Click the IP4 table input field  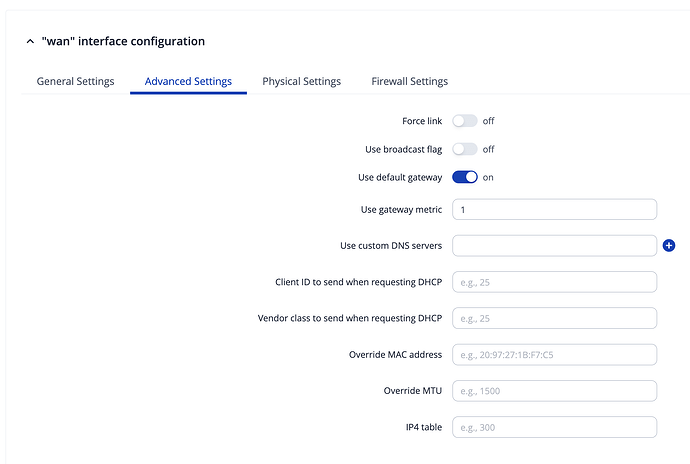click(x=554, y=427)
